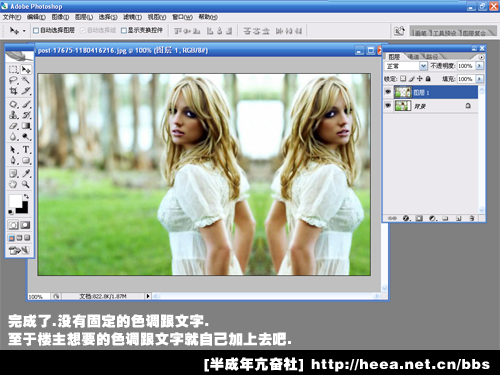Select the Lasso tool
Viewport: 500px width, 375px height.
point(13,80)
